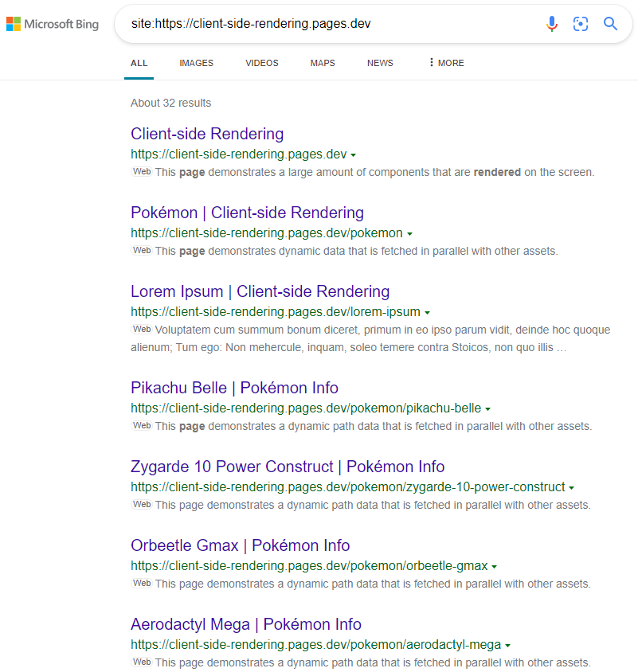Open the MAPS tab
The width and height of the screenshot is (638, 672).
[322, 62]
